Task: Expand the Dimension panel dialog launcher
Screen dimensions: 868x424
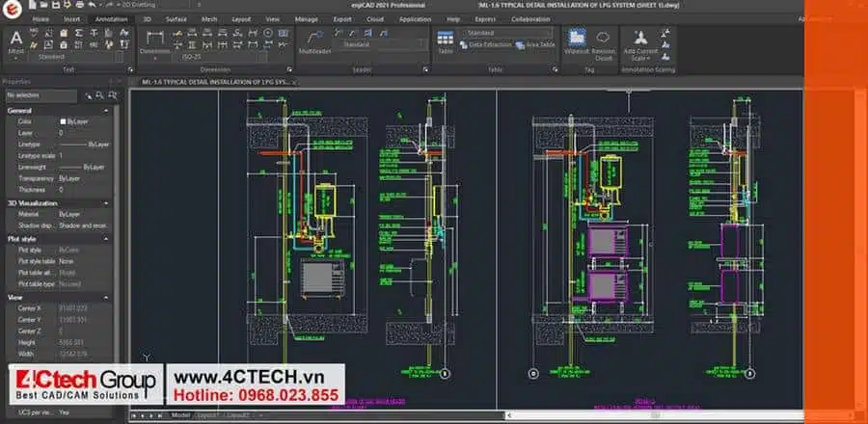Action: tap(289, 70)
